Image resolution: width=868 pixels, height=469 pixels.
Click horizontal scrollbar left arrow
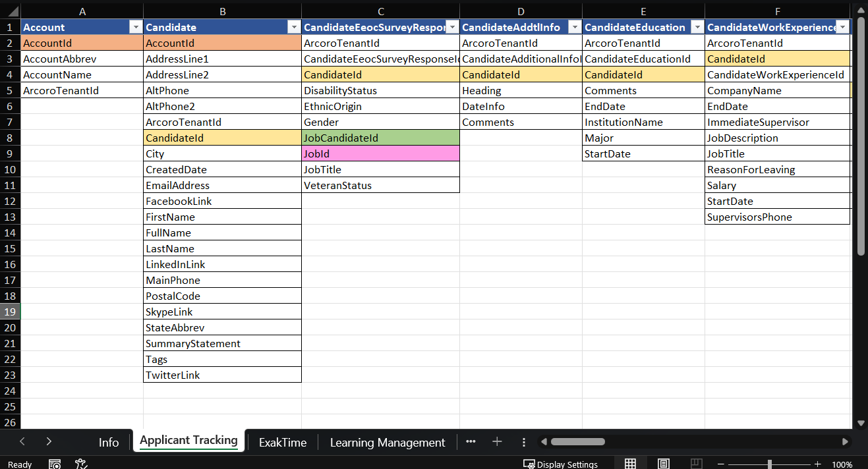pyautogui.click(x=544, y=441)
